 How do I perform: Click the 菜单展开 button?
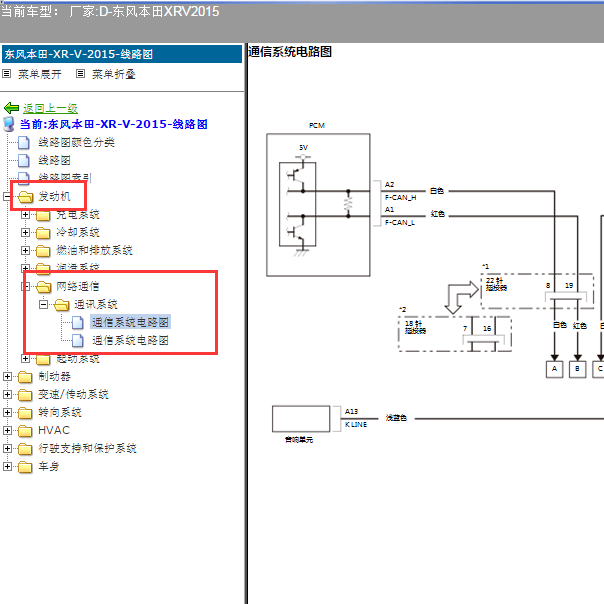39,74
